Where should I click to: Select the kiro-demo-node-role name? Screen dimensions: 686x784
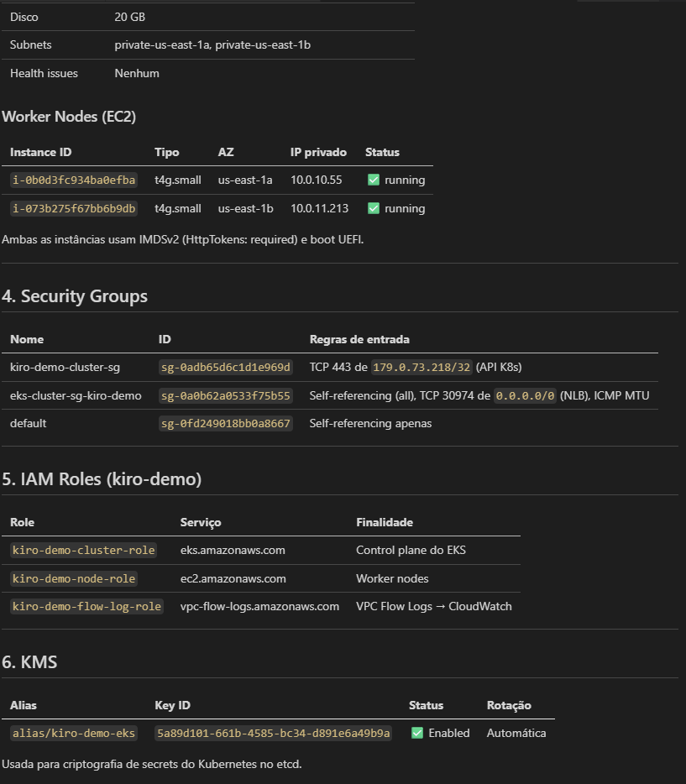click(74, 578)
